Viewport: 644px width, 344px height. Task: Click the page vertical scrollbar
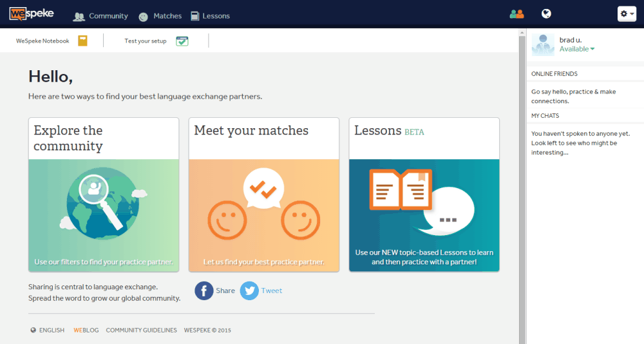point(522,189)
